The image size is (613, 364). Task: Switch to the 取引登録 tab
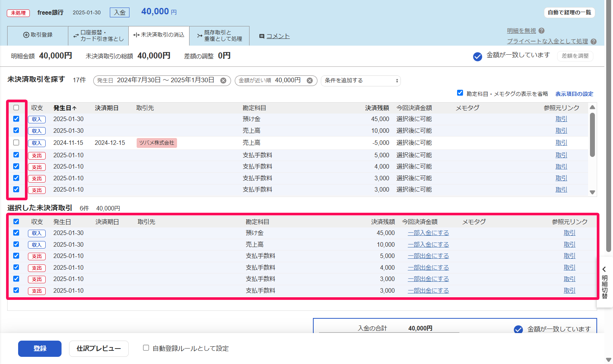point(38,35)
